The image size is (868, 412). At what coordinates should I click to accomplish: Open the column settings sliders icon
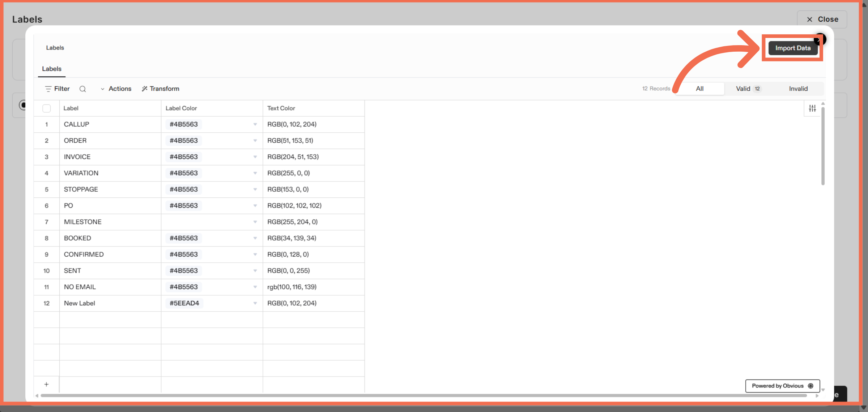(x=812, y=108)
